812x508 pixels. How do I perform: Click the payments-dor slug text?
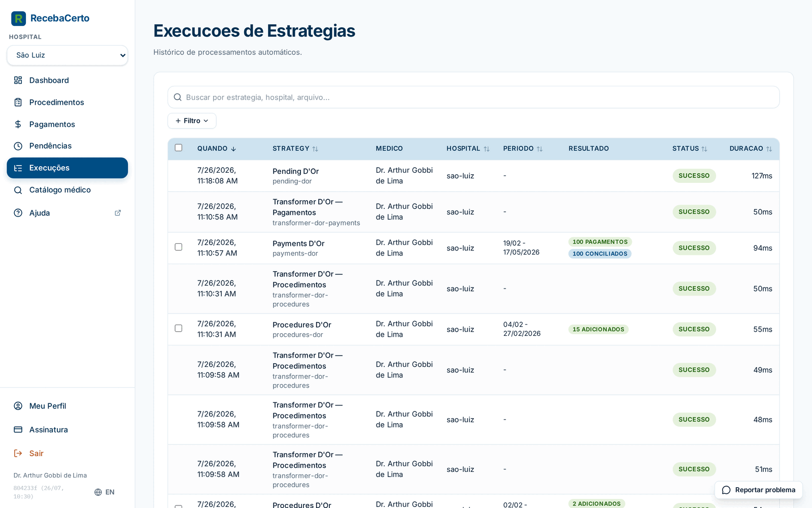(295, 253)
